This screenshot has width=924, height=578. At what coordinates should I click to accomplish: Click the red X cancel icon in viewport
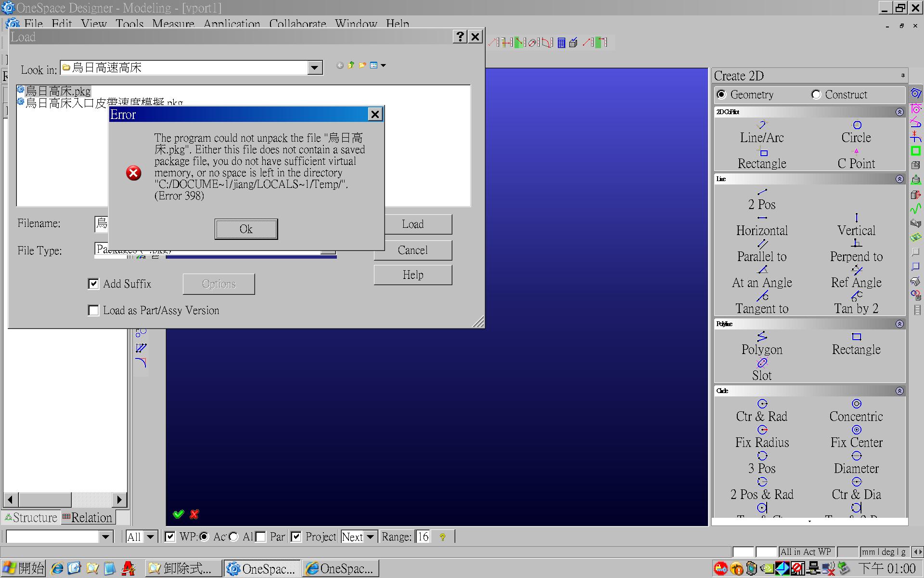(x=194, y=514)
